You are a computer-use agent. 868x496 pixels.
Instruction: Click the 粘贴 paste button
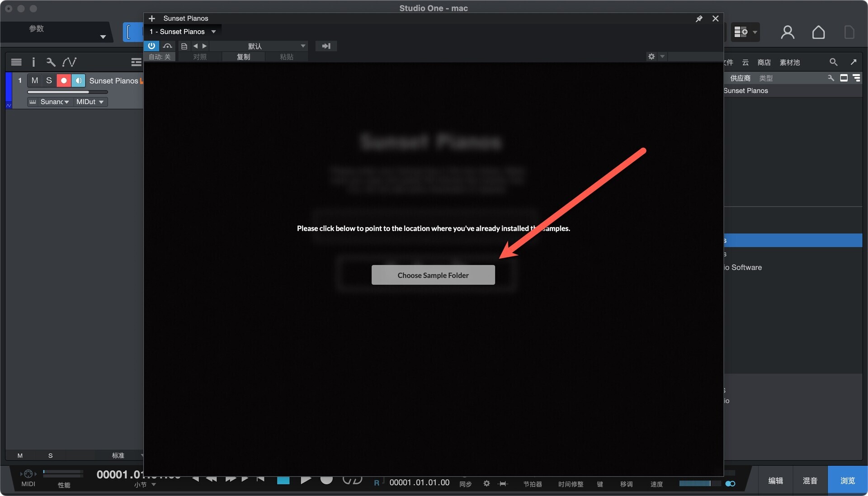[x=287, y=57]
